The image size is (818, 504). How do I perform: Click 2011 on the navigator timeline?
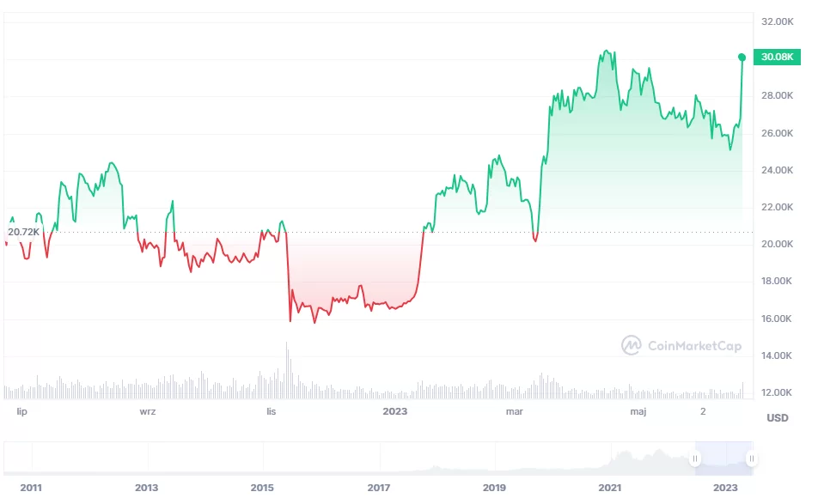(x=31, y=488)
